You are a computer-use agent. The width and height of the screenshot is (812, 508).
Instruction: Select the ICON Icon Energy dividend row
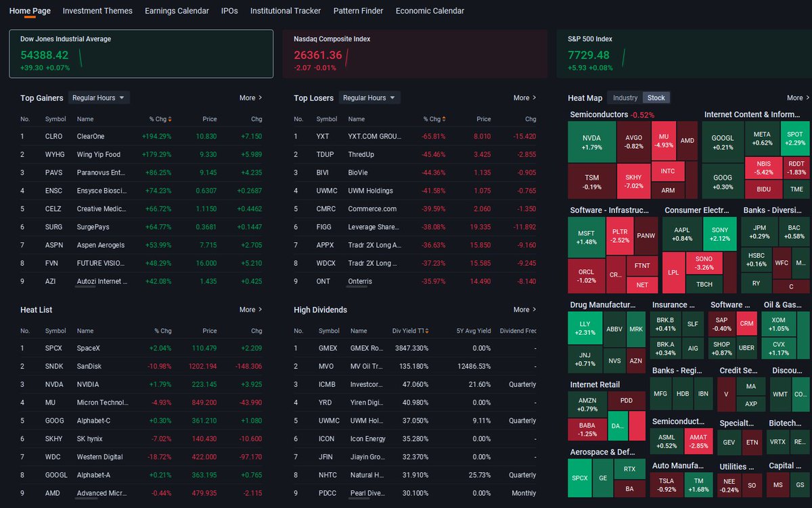coord(415,438)
